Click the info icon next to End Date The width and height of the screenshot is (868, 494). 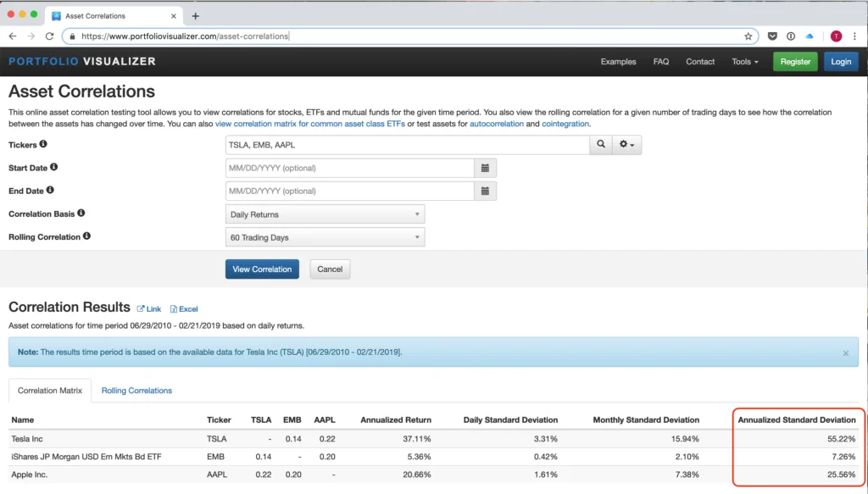(50, 191)
